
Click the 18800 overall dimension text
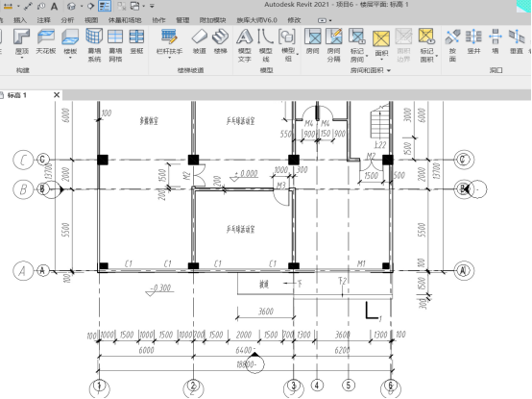[246, 364]
